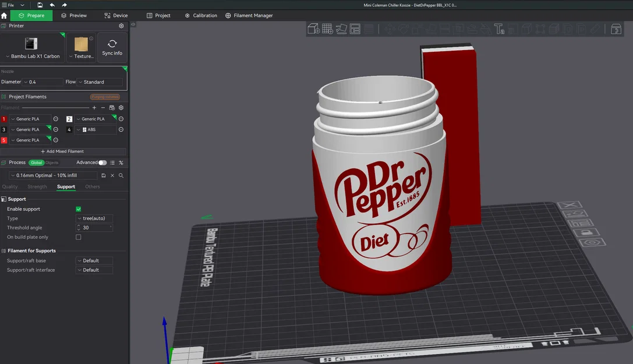The height and width of the screenshot is (364, 633).
Task: Switch Process scope to Global
Action: 36,162
